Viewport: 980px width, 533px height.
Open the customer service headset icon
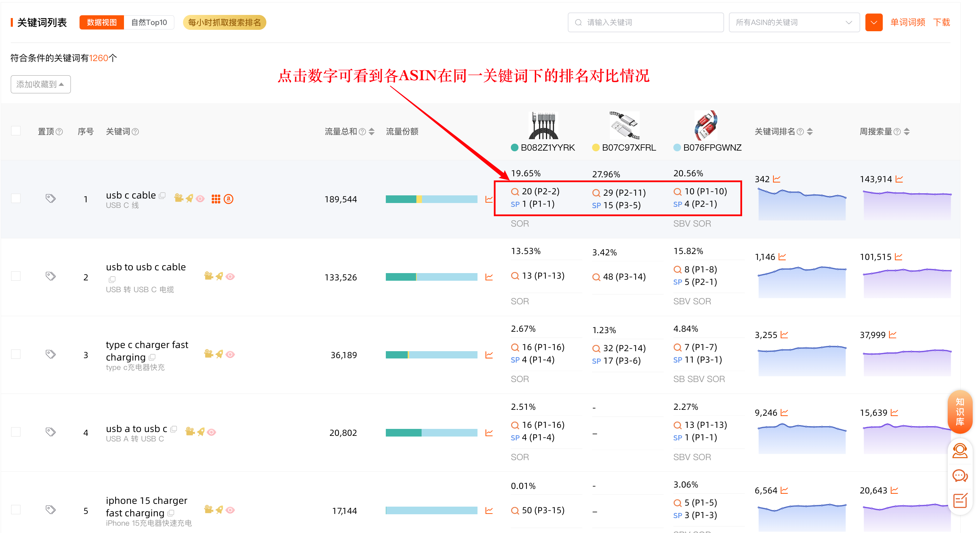960,451
